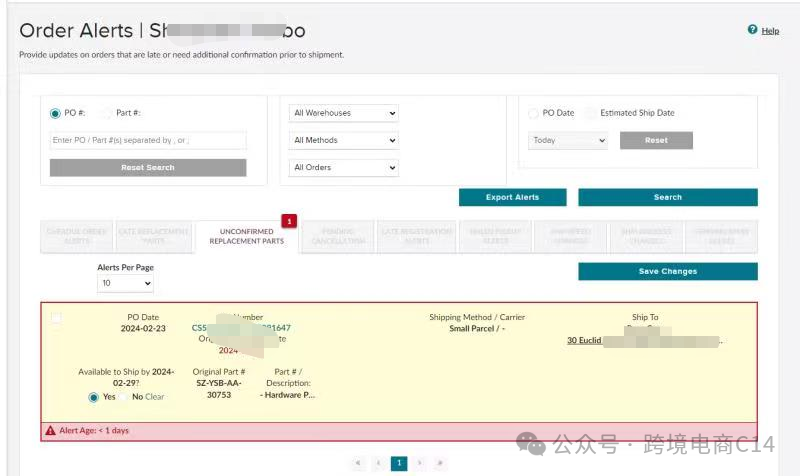Click the Save Changes button
Viewport: 800px width, 476px height.
coord(668,271)
